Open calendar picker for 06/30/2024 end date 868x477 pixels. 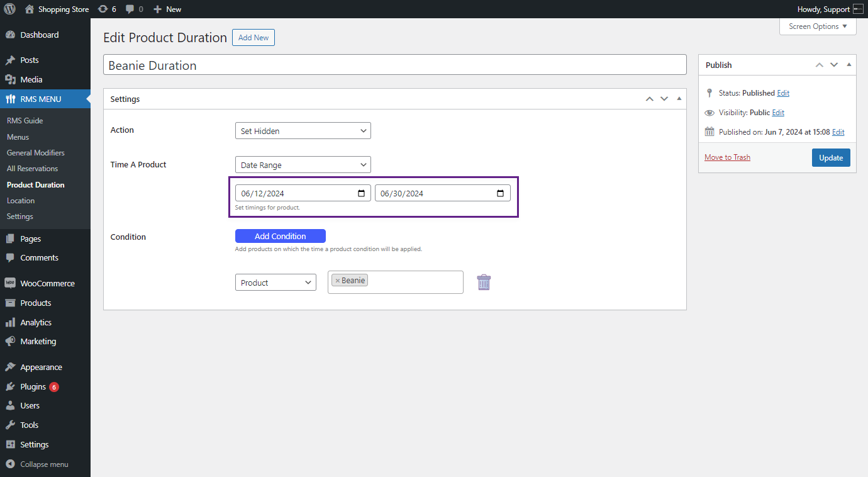point(501,193)
